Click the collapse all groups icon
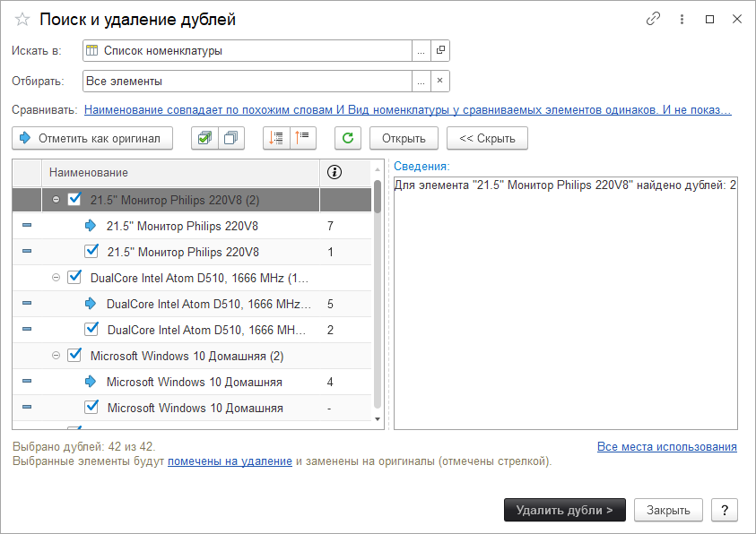 tap(302, 138)
